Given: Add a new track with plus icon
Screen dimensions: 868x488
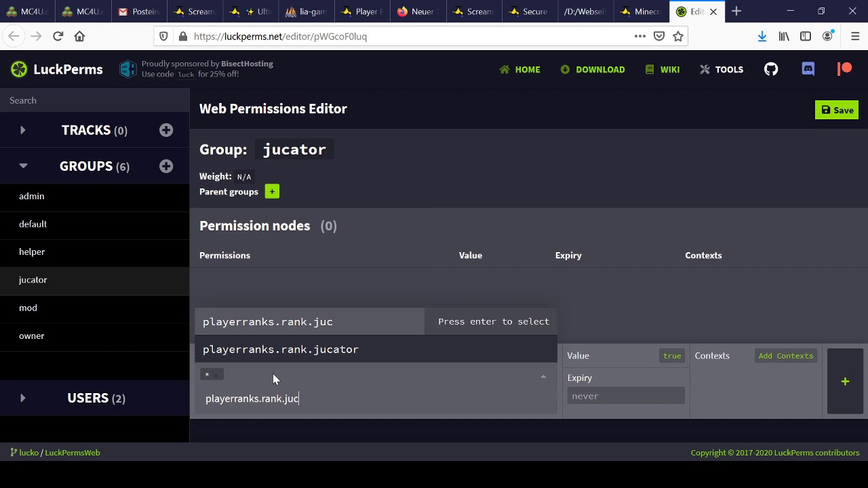Looking at the screenshot, I should [166, 130].
